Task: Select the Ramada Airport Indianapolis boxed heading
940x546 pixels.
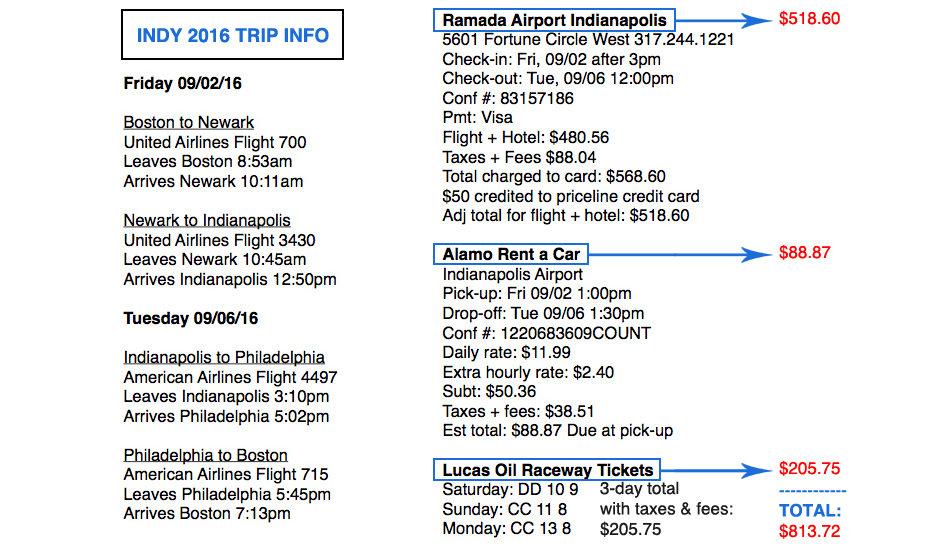Action: tap(555, 20)
